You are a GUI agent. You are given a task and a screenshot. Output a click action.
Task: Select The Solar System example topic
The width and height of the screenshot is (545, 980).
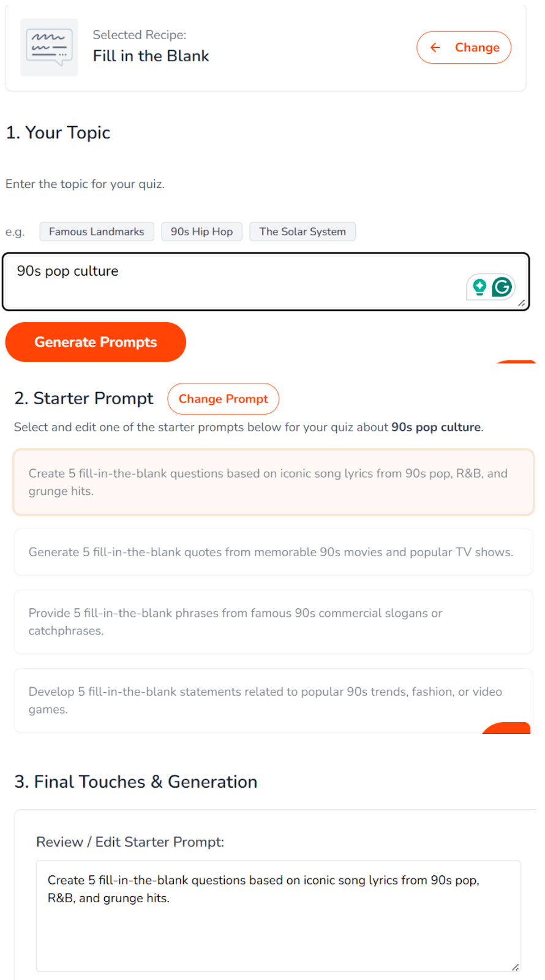303,232
